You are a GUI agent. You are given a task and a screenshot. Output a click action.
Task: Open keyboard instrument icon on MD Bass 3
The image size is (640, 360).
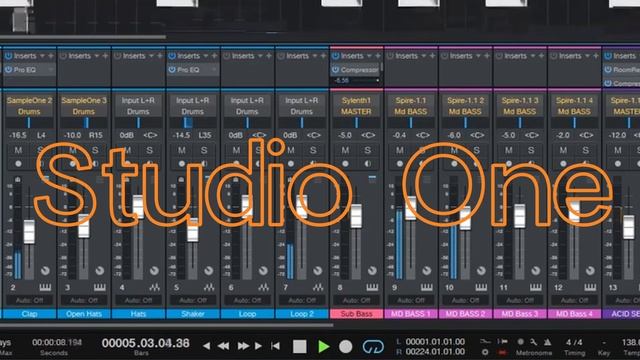pos(536,288)
